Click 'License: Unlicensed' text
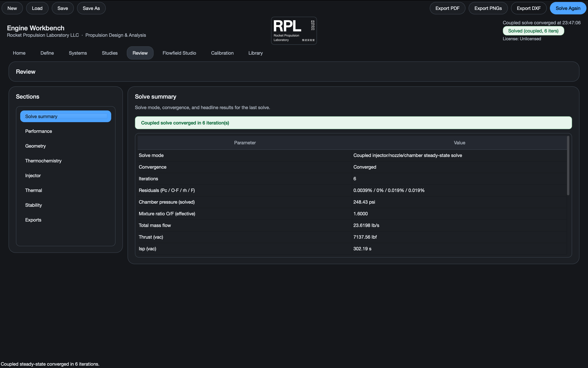588x368 pixels. point(522,39)
